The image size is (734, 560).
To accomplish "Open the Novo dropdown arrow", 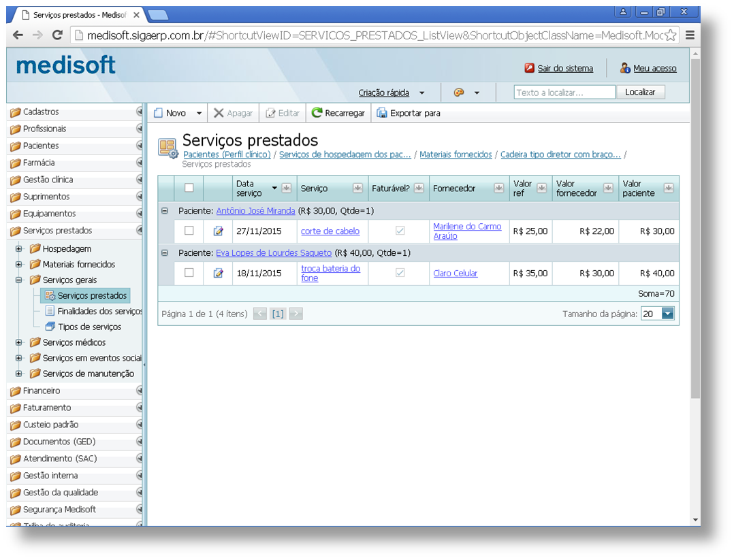I will click(x=199, y=113).
